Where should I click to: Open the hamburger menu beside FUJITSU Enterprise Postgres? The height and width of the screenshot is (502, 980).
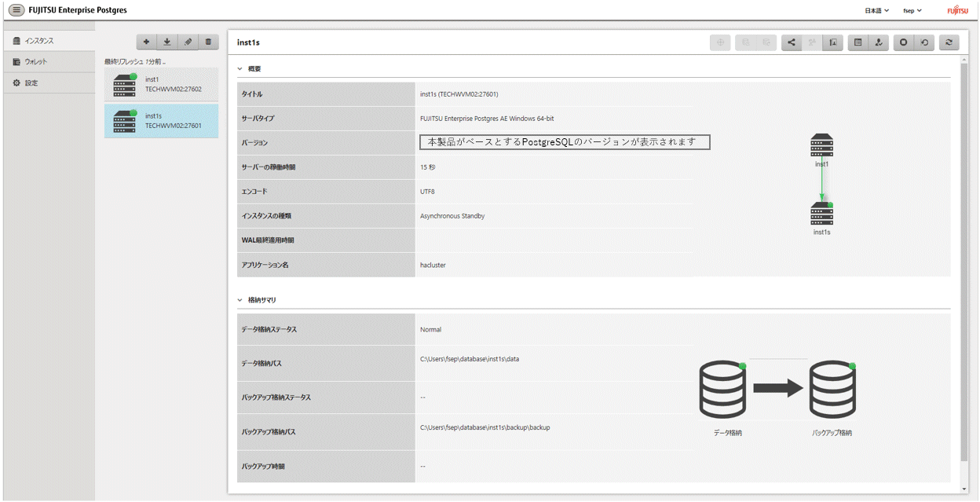click(x=16, y=10)
